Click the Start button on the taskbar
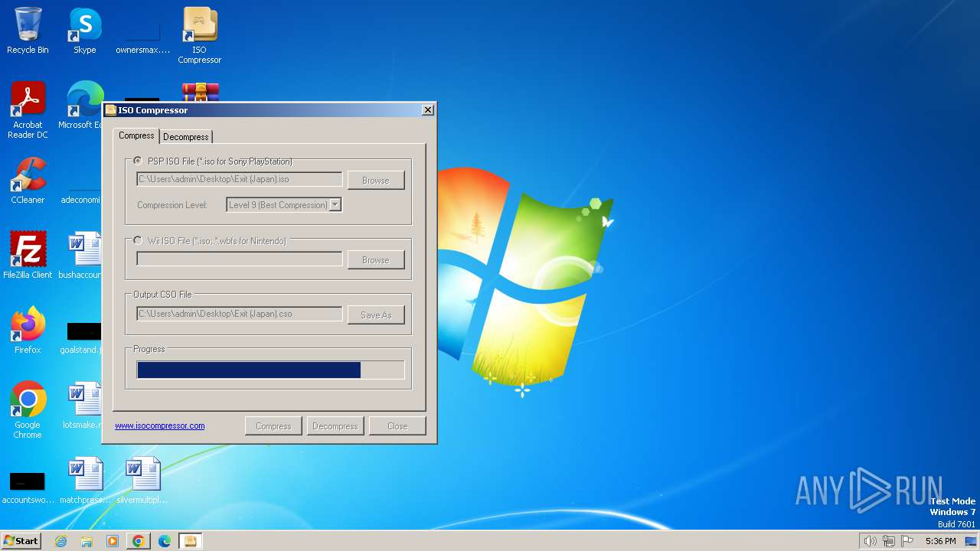Image resolution: width=980 pixels, height=551 pixels. click(x=21, y=541)
